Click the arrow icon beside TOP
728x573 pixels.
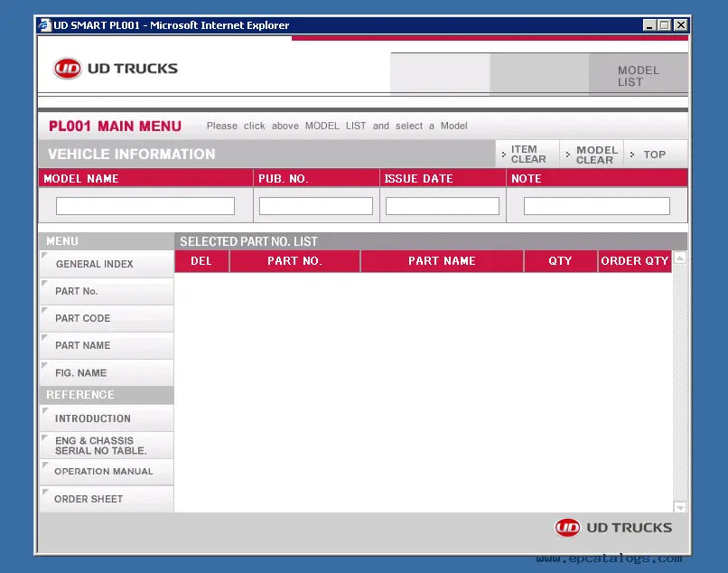tap(634, 154)
